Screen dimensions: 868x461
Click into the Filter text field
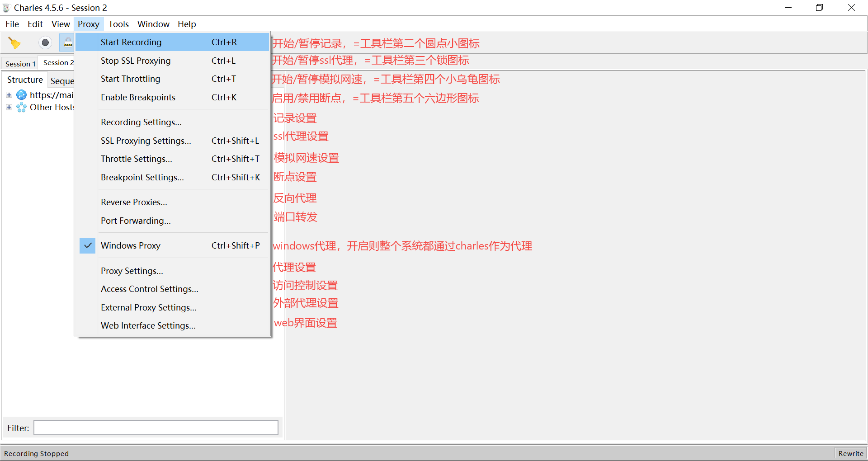[x=156, y=428]
